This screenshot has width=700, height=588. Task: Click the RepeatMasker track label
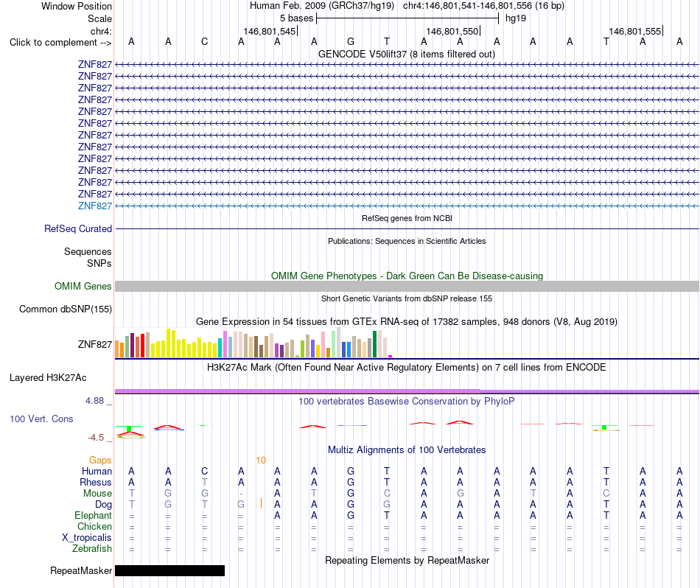click(81, 570)
